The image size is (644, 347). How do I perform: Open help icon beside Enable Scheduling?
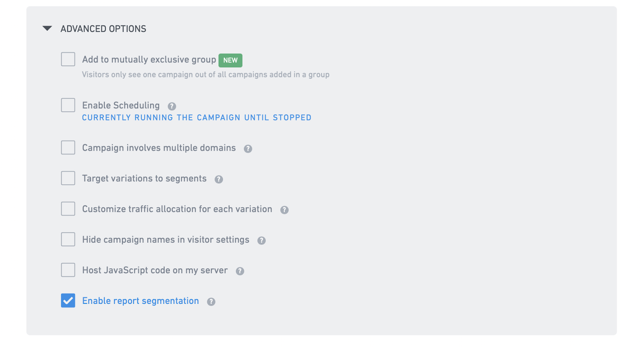point(172,106)
